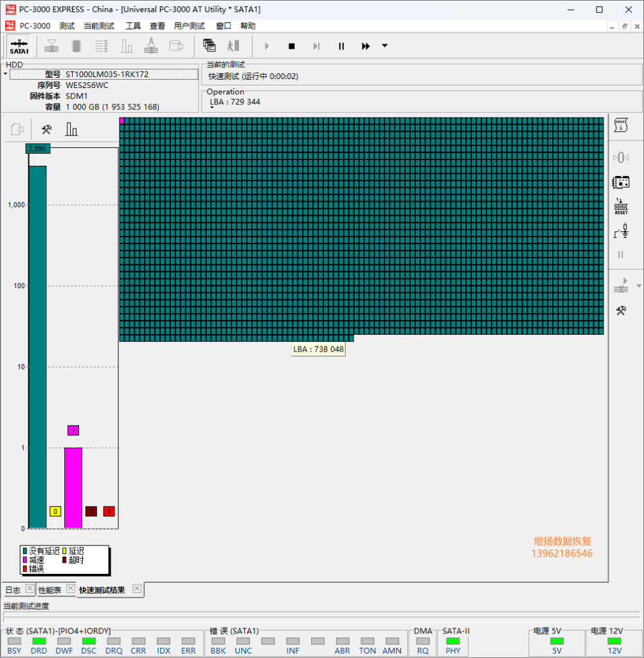Click the 5V power indicator
This screenshot has height=658, width=644.
pos(557,641)
